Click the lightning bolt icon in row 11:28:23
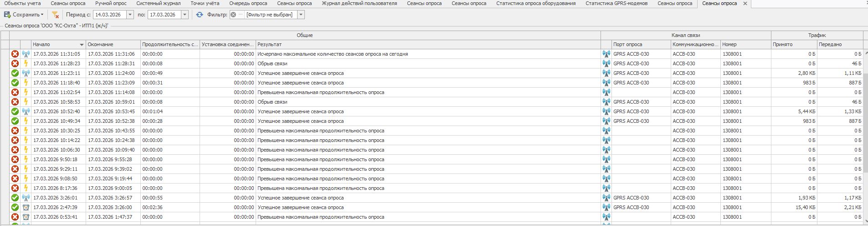The height and width of the screenshot is (226, 868). 26,63
